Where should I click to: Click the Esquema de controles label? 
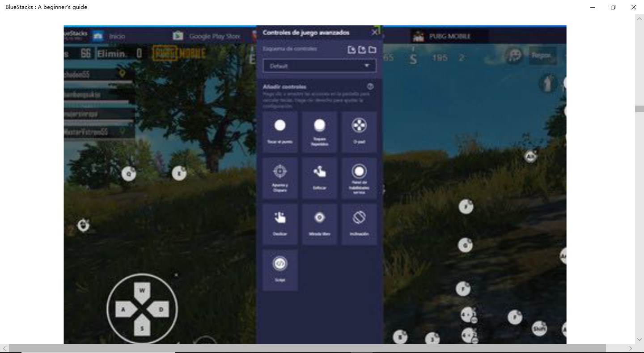click(x=290, y=49)
